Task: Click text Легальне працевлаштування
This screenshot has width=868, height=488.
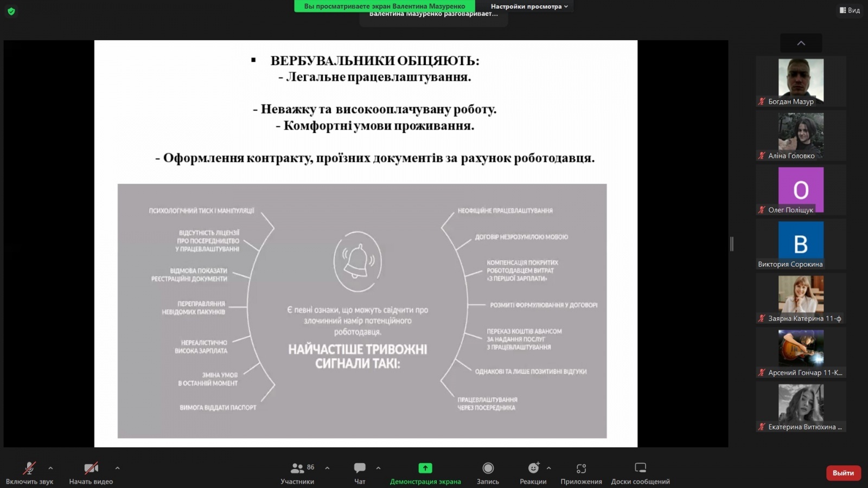Action: (x=378, y=77)
